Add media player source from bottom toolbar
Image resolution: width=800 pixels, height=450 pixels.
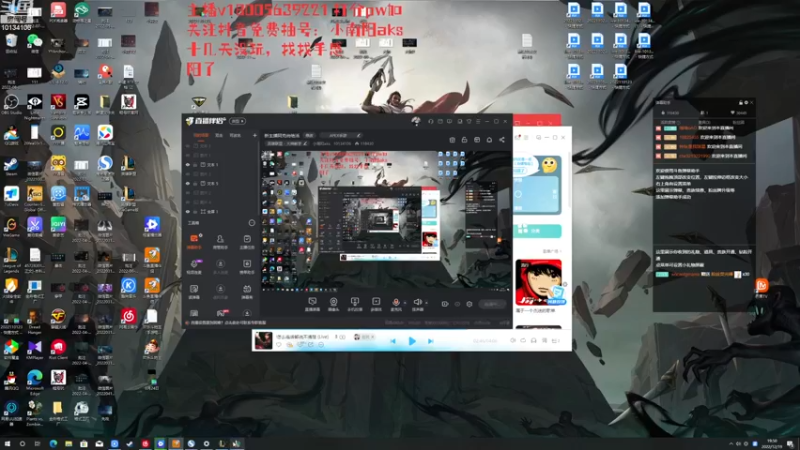click(376, 304)
